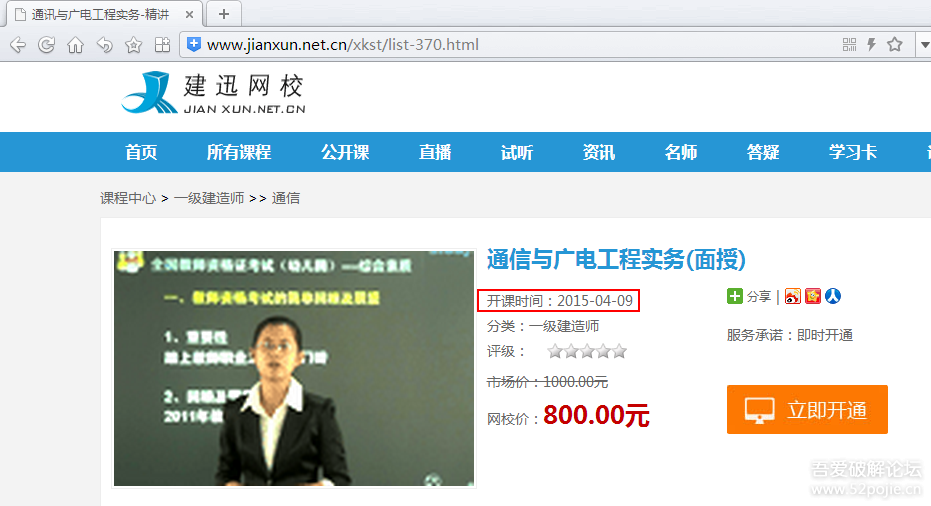This screenshot has height=506, width=931.
Task: Rate the course using the five stars
Action: click(587, 351)
